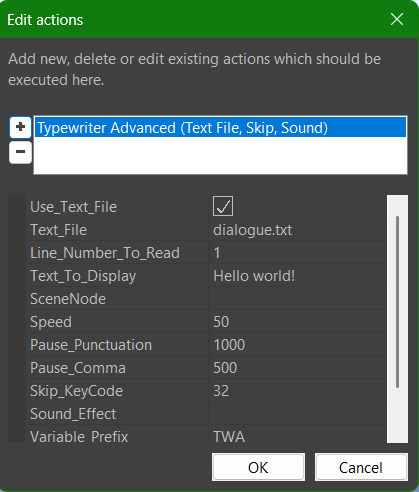Image resolution: width=419 pixels, height=492 pixels.
Task: Select the empty SceneNode value field
Action: (297, 299)
